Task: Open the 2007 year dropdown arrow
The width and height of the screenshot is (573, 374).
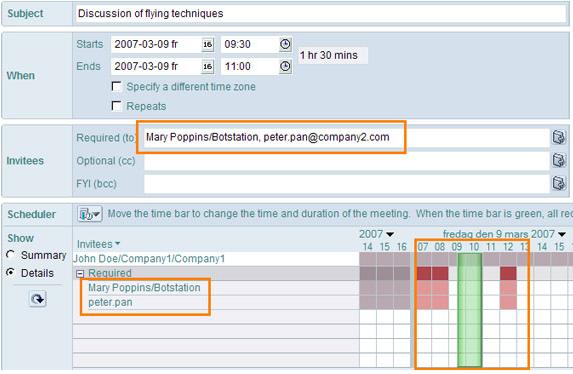Action: pyautogui.click(x=390, y=234)
